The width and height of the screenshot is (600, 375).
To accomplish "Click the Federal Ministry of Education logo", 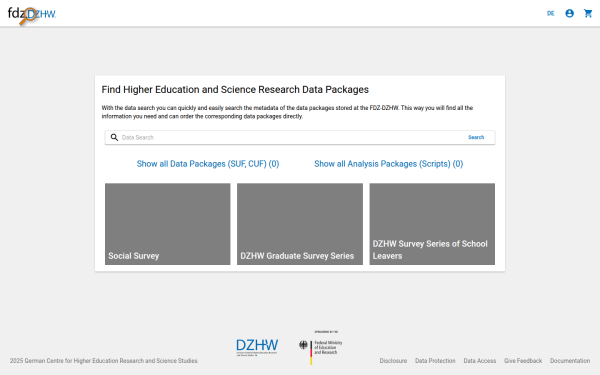I will pyautogui.click(x=321, y=347).
